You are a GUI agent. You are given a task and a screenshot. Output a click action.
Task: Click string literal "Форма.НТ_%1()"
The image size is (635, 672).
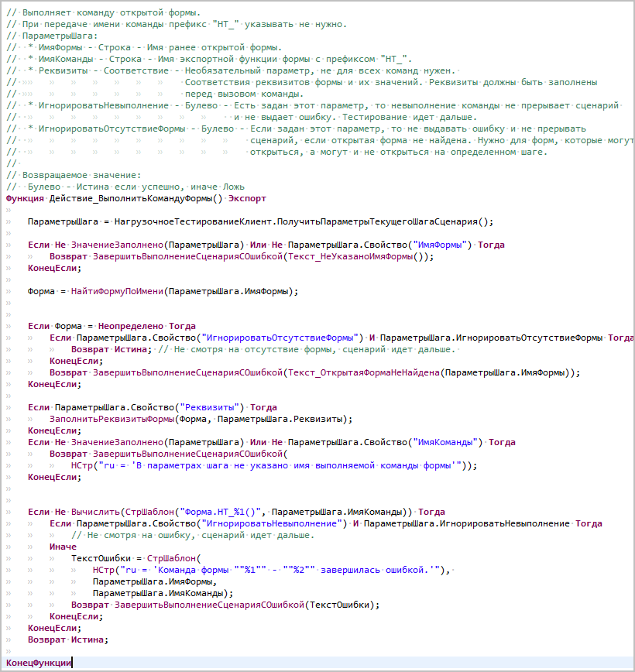coord(221,512)
